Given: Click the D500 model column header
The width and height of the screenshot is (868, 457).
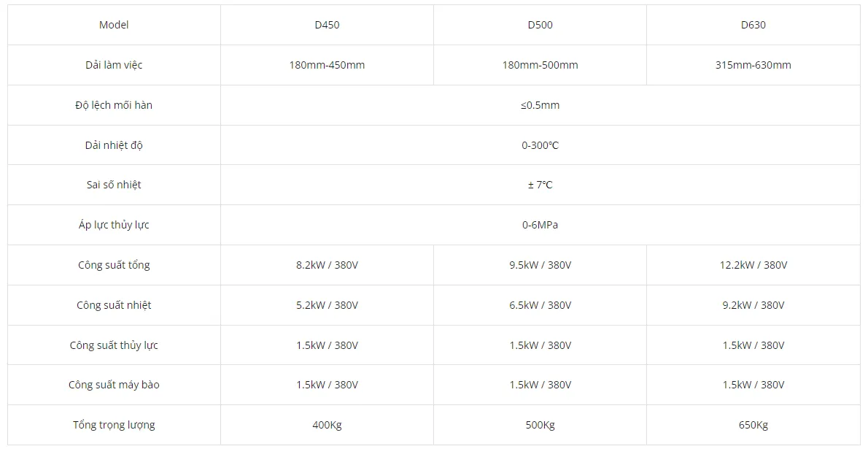Looking at the screenshot, I should point(540,25).
